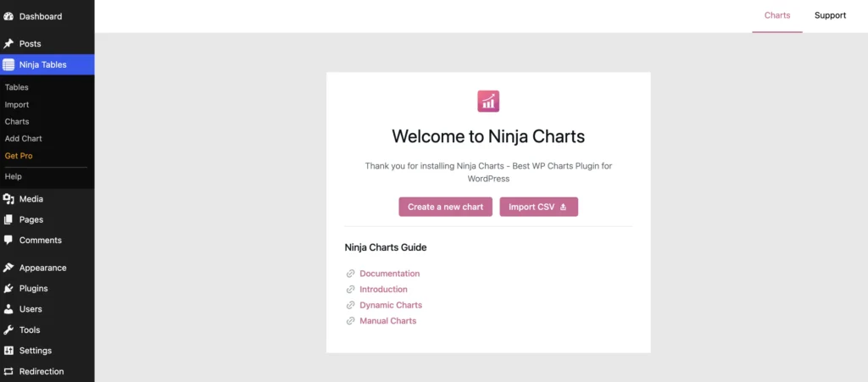Open the Charts submenu item
The image size is (868, 382).
[x=17, y=122]
